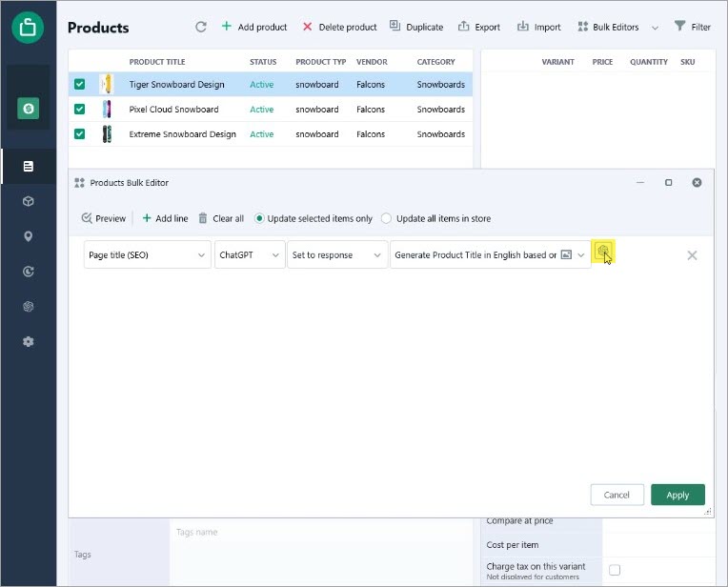Select Update selected items only
The image size is (728, 587).
pos(259,218)
